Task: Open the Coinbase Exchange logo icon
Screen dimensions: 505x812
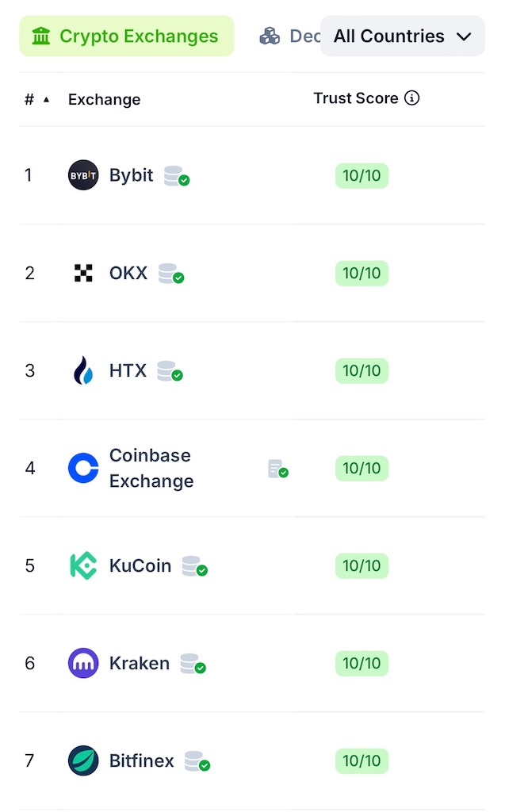Action: pyautogui.click(x=82, y=468)
